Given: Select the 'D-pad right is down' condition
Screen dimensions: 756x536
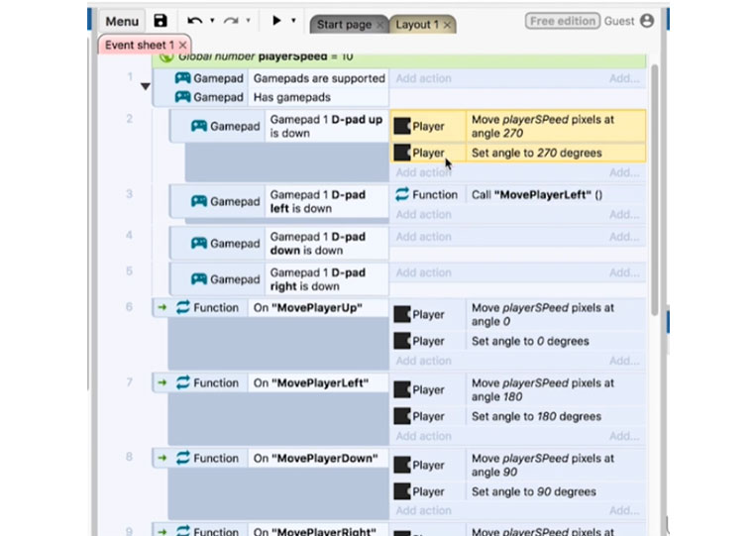Looking at the screenshot, I should coord(326,279).
